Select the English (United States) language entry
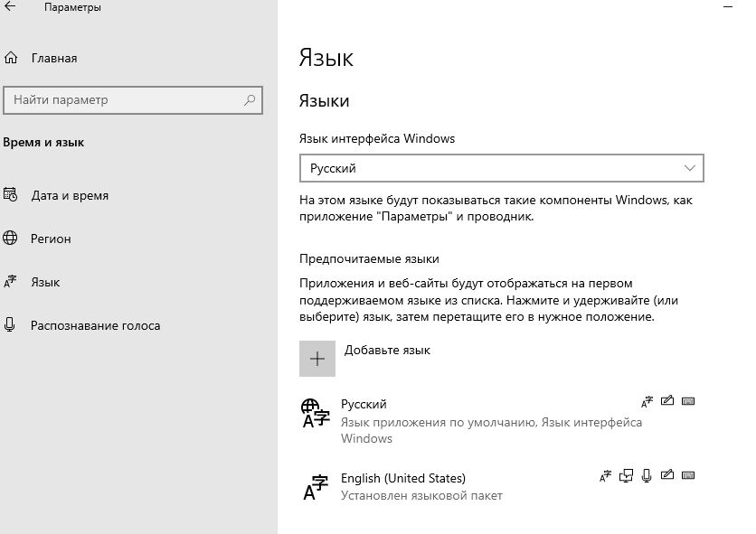The image size is (756, 534). (403, 479)
